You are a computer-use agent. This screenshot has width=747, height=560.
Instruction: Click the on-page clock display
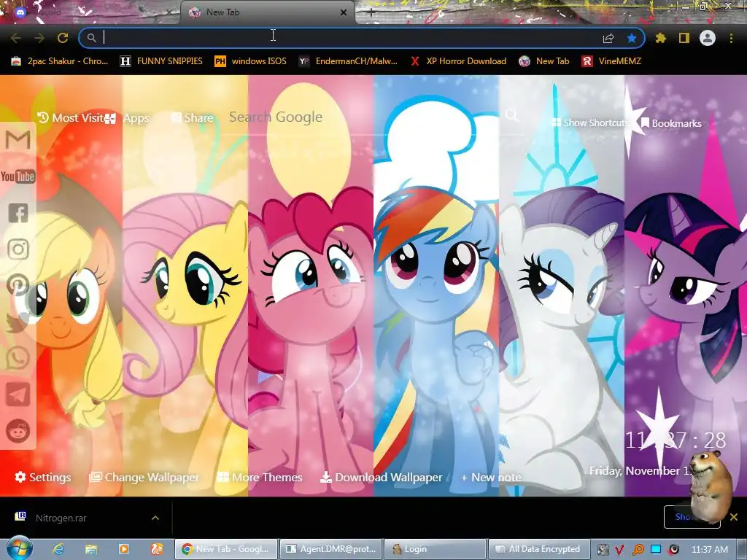tap(676, 440)
